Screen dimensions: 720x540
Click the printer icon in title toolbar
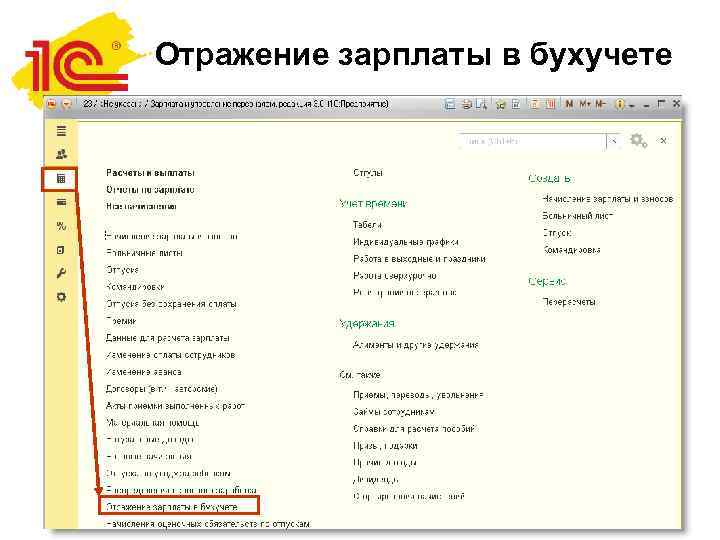(467, 104)
